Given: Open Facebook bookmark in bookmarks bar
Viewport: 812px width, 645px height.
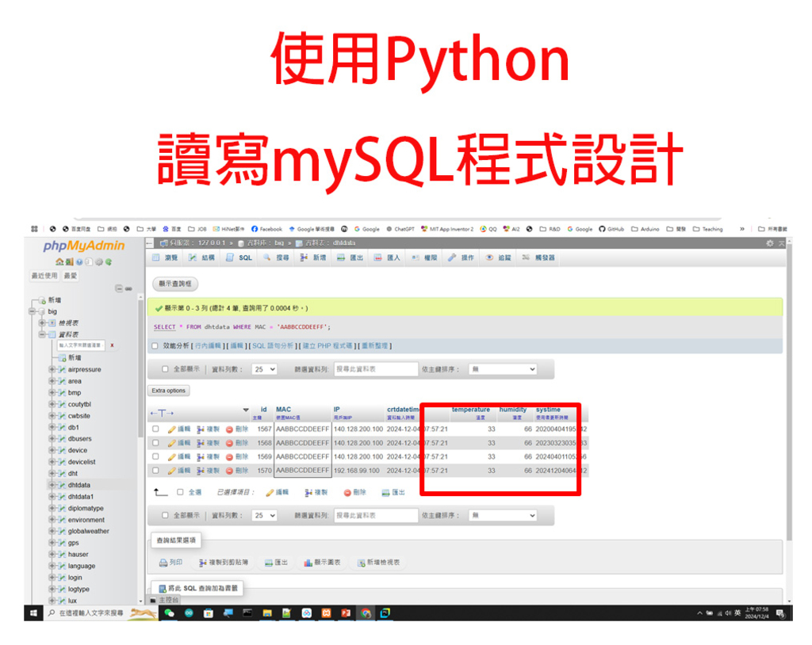Looking at the screenshot, I should 266,229.
